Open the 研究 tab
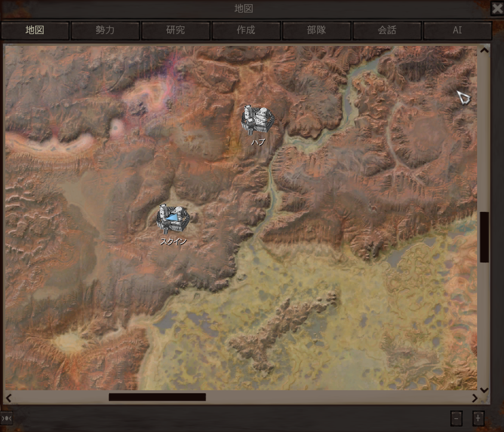The height and width of the screenshot is (432, 504). pos(176,30)
